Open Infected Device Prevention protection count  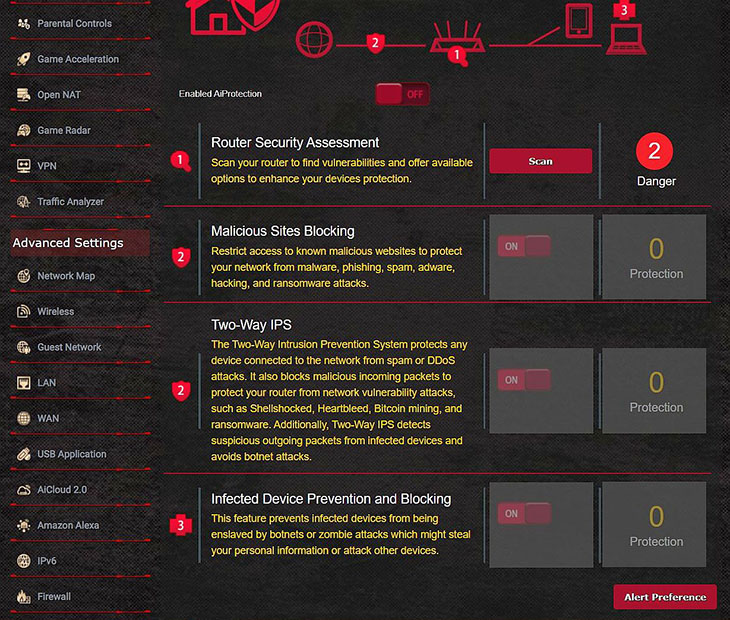coord(654,525)
